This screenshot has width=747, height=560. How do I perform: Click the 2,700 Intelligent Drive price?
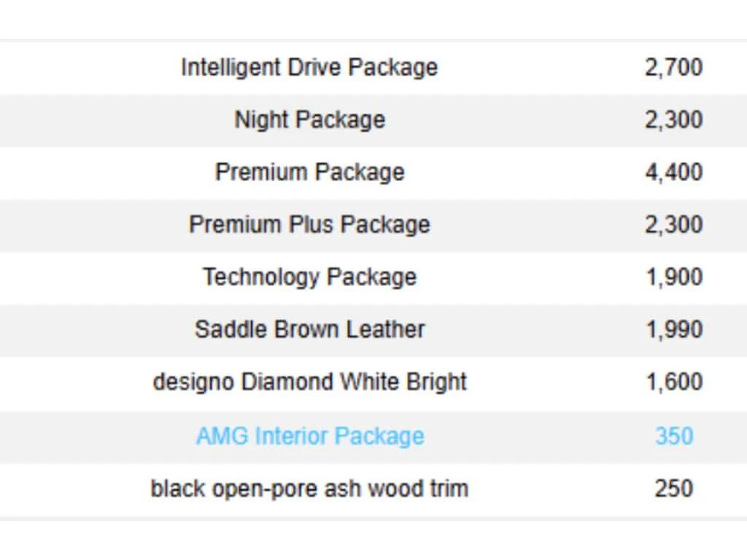click(x=673, y=67)
